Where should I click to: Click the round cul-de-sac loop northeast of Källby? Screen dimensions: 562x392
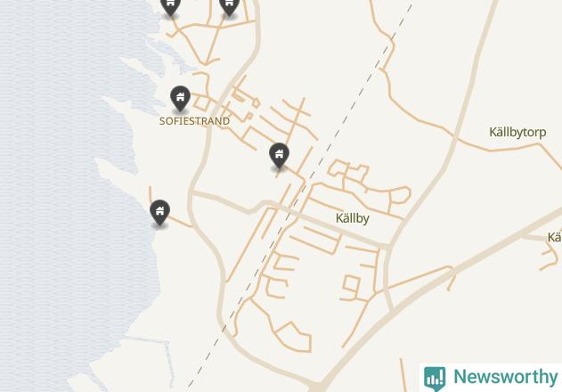tap(400, 195)
